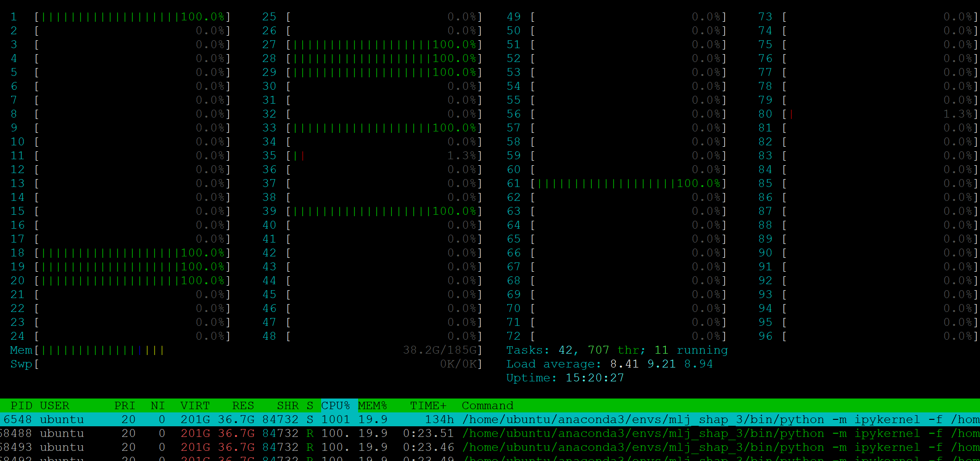Click the NI column header
Screen dimensions: 980x461
coord(158,405)
